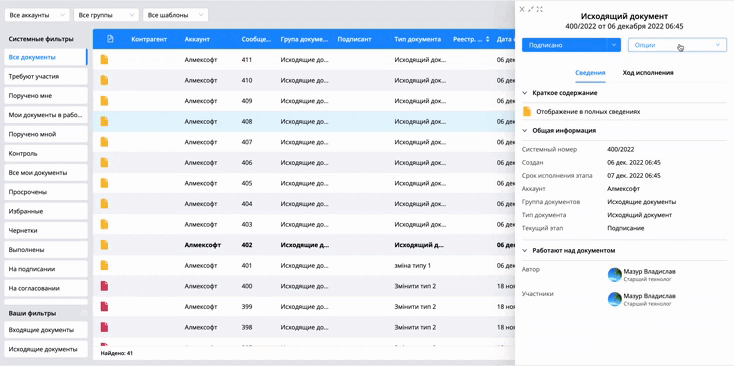Expand the details panel to fullscreen
This screenshot has height=366, width=734.
click(539, 9)
